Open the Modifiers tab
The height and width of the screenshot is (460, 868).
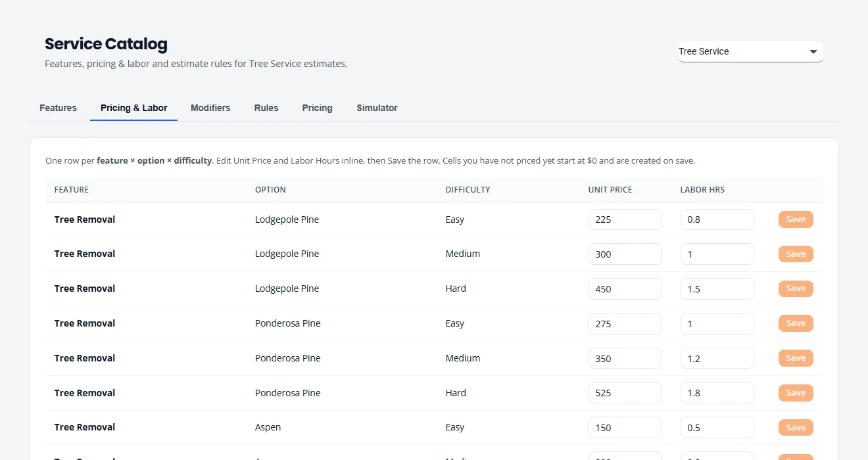(210, 108)
